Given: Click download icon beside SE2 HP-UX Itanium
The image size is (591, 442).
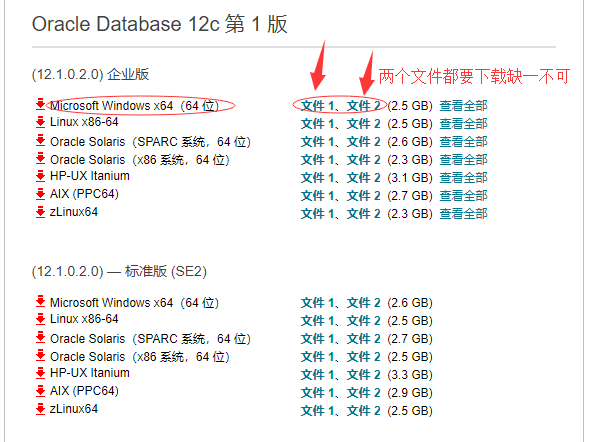Looking at the screenshot, I should (x=40, y=373).
